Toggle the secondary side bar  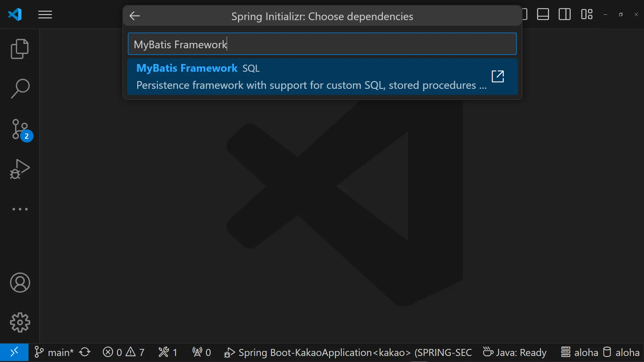click(565, 14)
